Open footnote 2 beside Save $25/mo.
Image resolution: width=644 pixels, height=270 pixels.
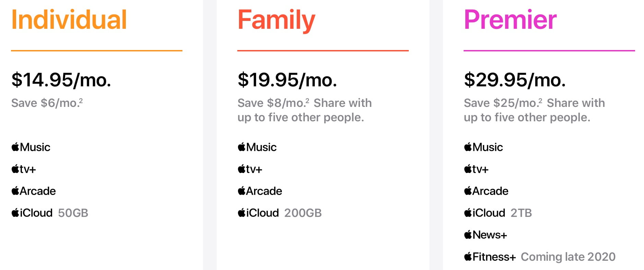click(x=540, y=100)
